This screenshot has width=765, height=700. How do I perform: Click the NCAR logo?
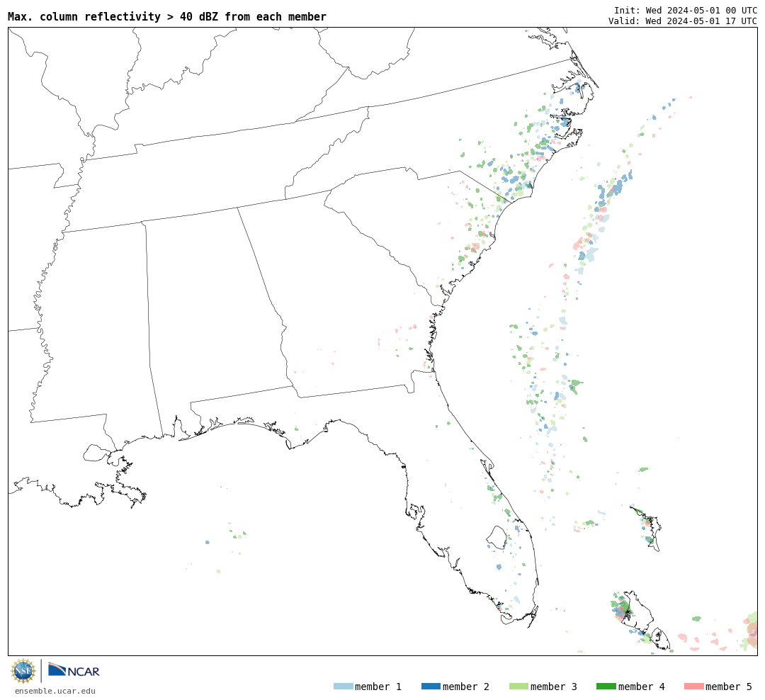pos(74,670)
